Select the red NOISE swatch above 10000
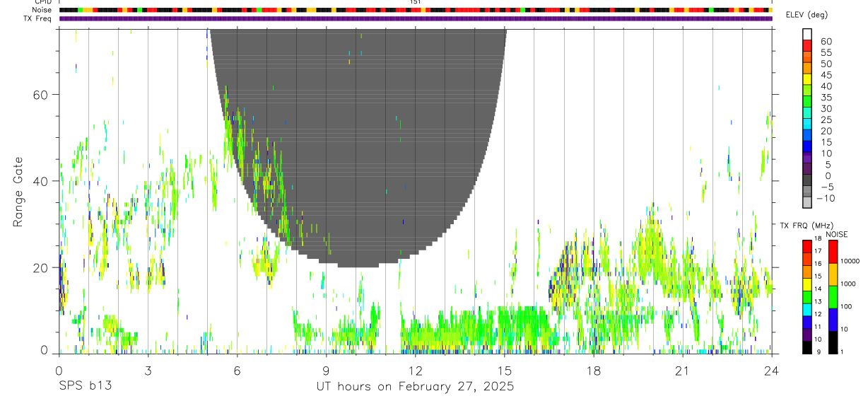The height and width of the screenshot is (401, 868). [833, 252]
